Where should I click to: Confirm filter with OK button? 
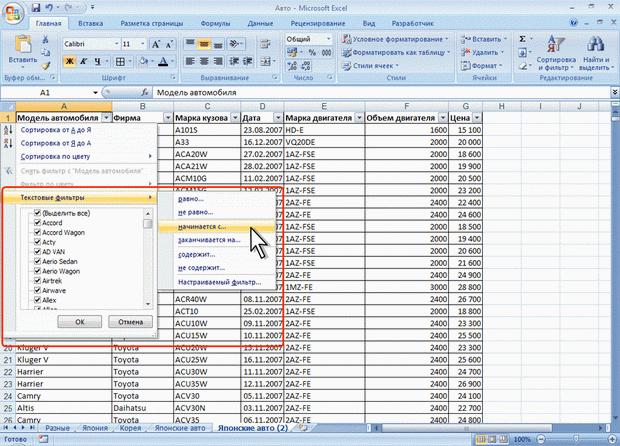(79, 321)
